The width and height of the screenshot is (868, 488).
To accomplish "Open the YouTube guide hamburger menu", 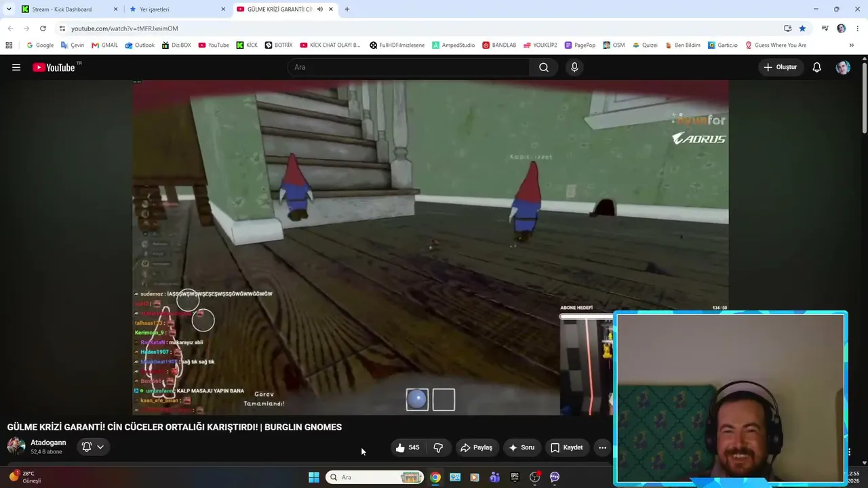I will pyautogui.click(x=16, y=67).
